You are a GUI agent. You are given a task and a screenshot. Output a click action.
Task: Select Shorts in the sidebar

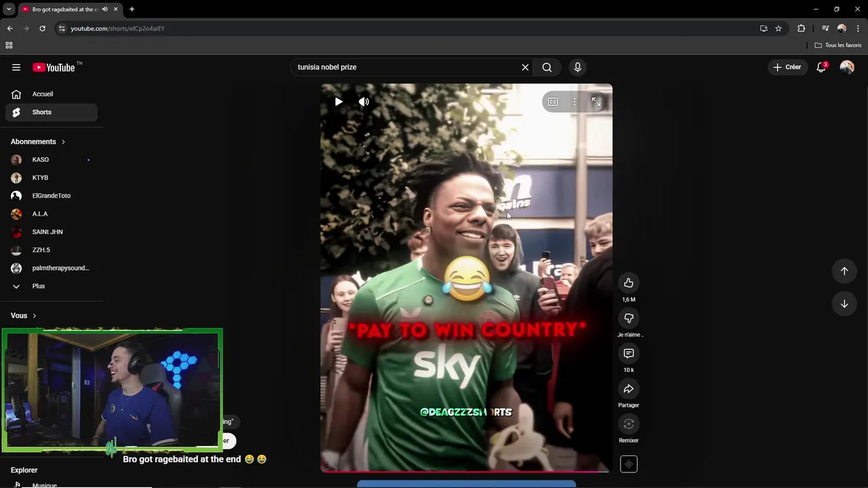point(52,113)
